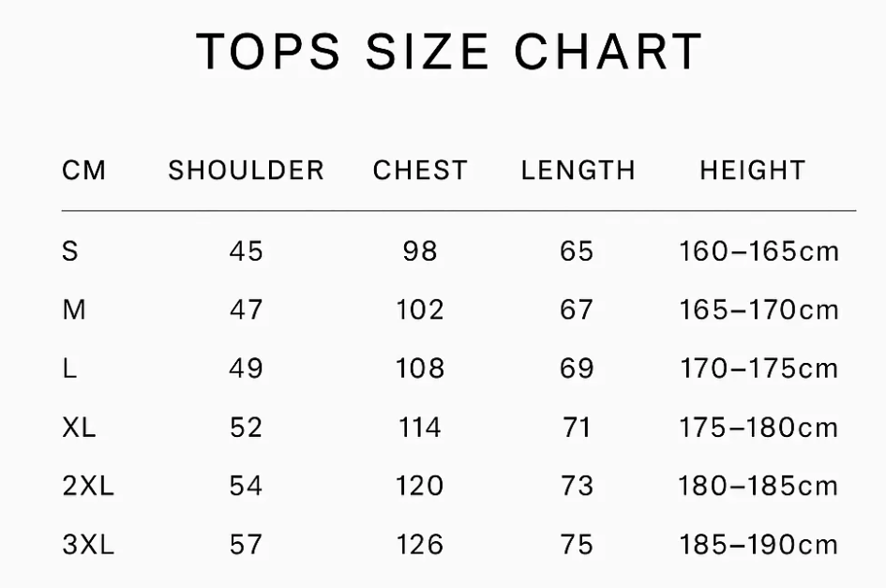Click the 2XL size row label
Image resolution: width=886 pixels, height=588 pixels.
(88, 486)
